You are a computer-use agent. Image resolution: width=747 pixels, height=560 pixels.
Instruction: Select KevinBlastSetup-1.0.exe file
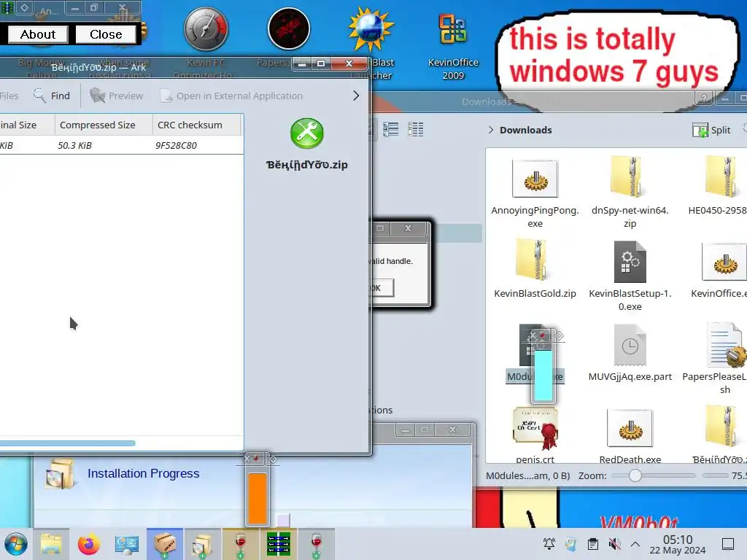tap(630, 276)
